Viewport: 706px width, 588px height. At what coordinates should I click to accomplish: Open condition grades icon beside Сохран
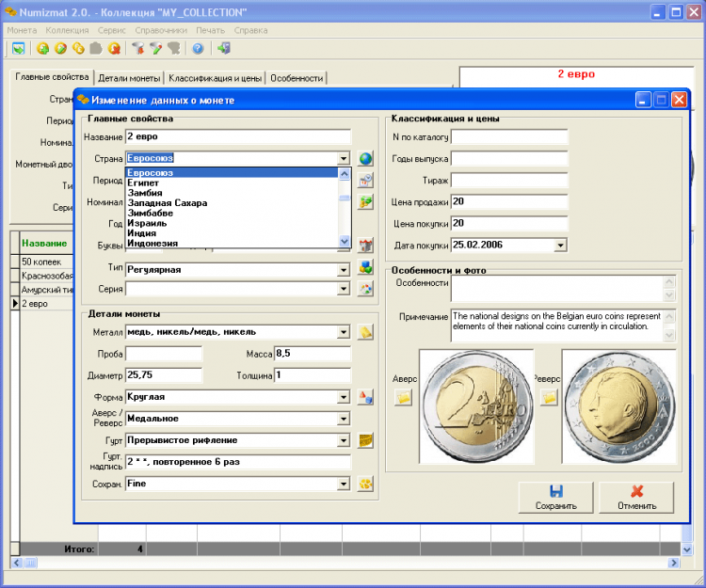(365, 485)
